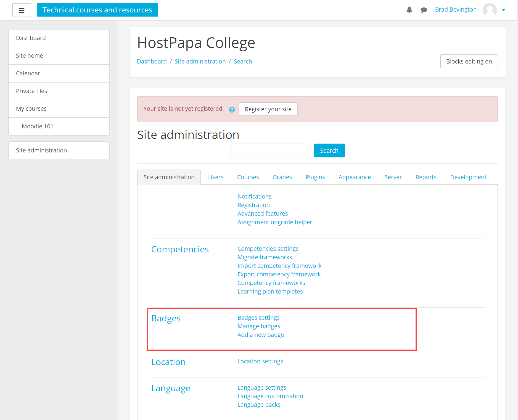The height and width of the screenshot is (420, 518).
Task: Switch to the Development tab
Action: (x=468, y=177)
